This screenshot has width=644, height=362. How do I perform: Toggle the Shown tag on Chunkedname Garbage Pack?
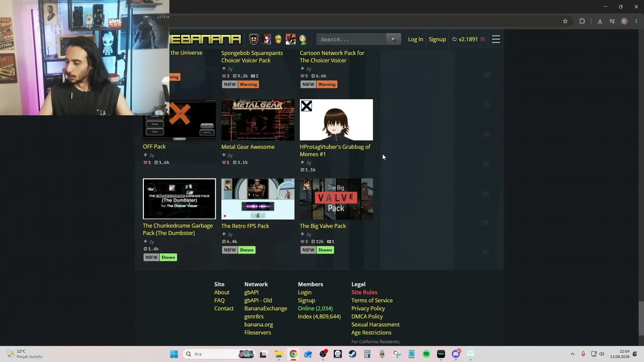tap(168, 257)
